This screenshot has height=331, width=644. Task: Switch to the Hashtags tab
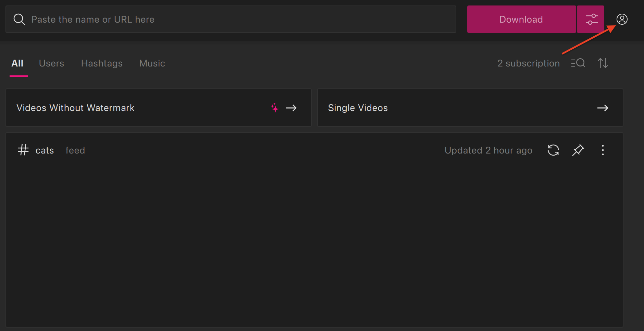click(102, 63)
